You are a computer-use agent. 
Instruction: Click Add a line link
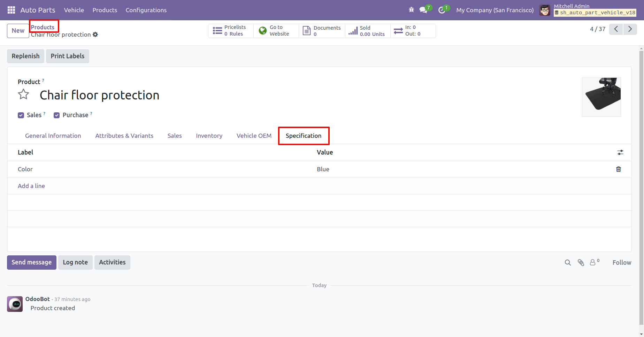point(31,186)
